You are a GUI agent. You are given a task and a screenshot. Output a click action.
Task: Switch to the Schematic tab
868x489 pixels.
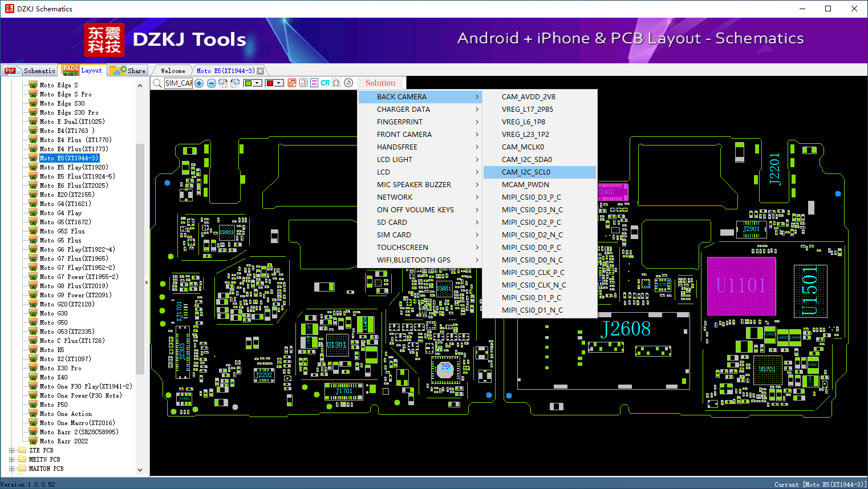pos(30,71)
